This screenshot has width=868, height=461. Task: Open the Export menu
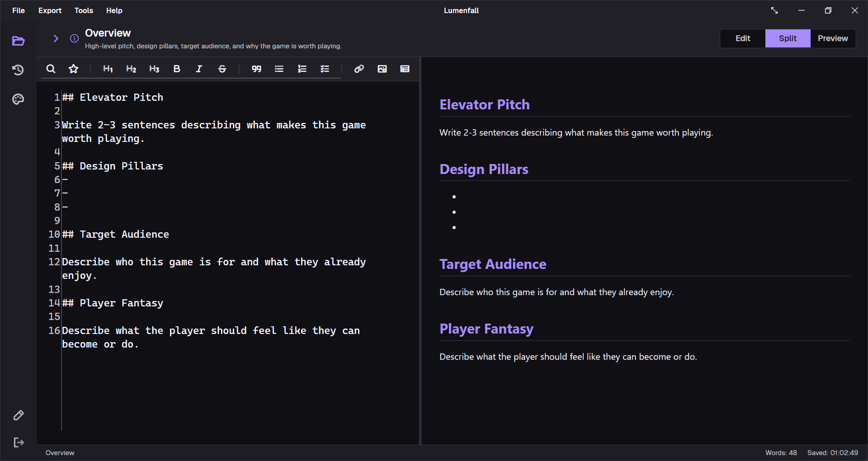tap(50, 10)
